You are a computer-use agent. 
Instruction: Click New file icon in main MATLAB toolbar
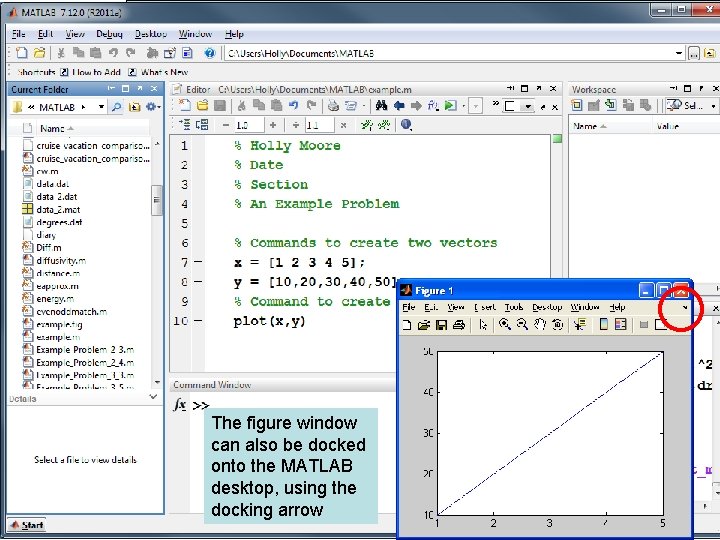(x=21, y=53)
